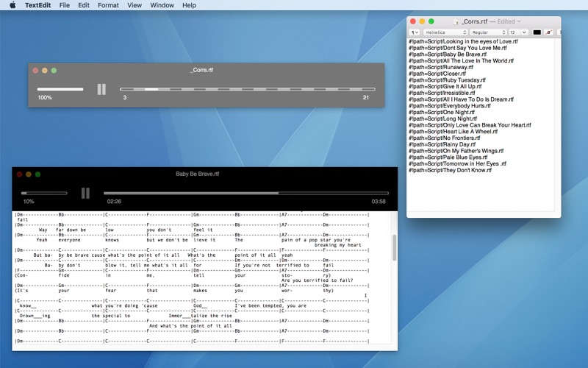Viewport: 588px width, 368px height.
Task: Open the TextEdit application menu
Action: [38, 5]
